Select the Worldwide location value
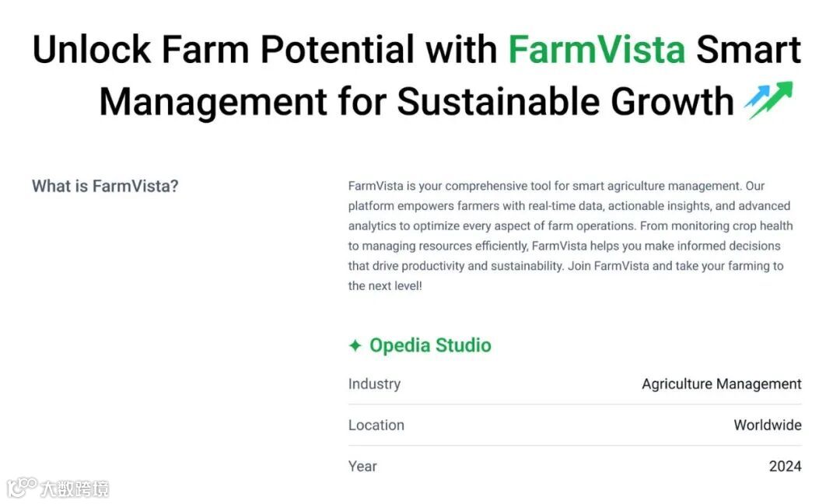Screen dimensions: 840x504 coord(767,425)
